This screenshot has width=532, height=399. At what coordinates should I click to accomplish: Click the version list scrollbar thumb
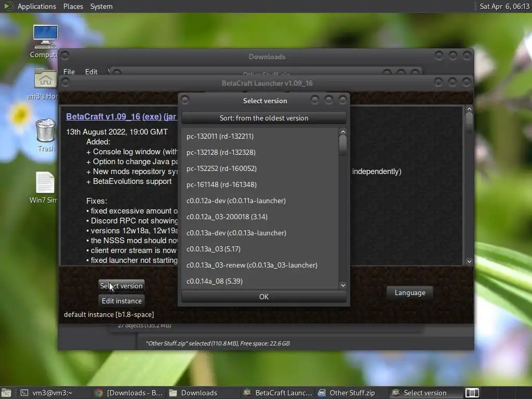[x=343, y=144]
